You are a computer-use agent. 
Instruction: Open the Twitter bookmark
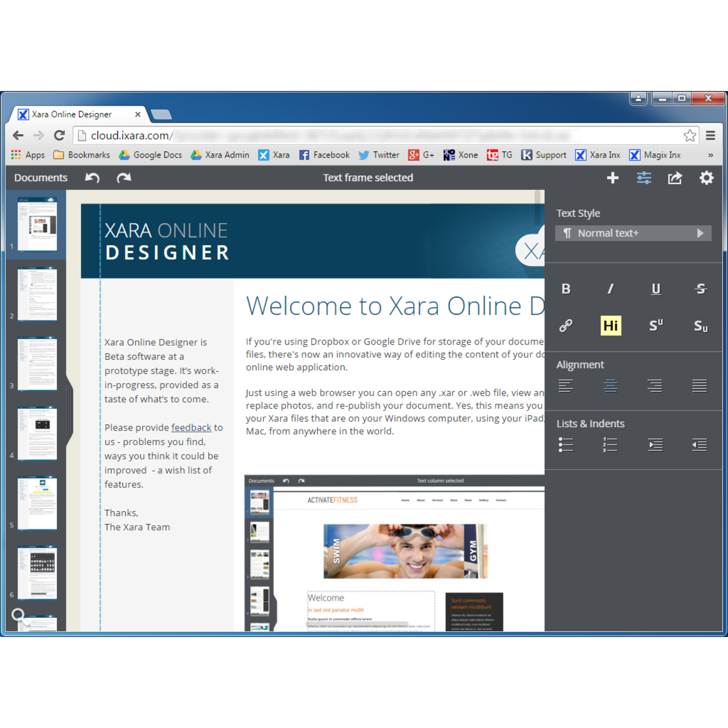click(379, 155)
